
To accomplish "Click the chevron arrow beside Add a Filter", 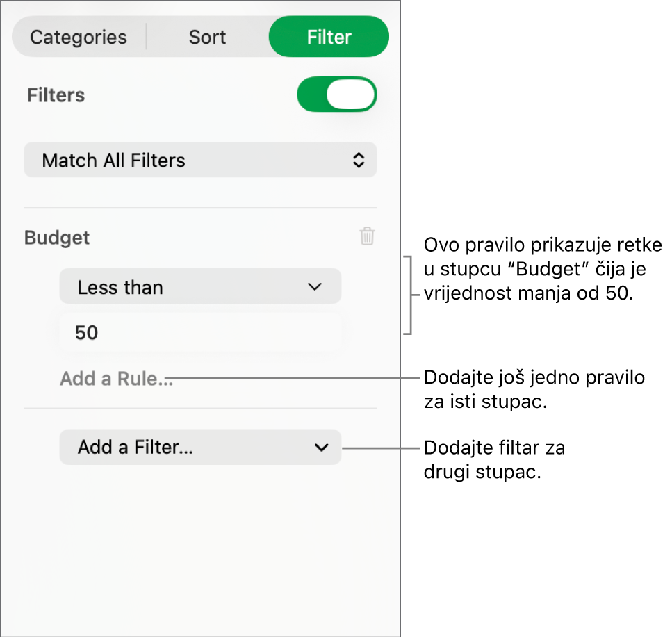I will tap(321, 448).
